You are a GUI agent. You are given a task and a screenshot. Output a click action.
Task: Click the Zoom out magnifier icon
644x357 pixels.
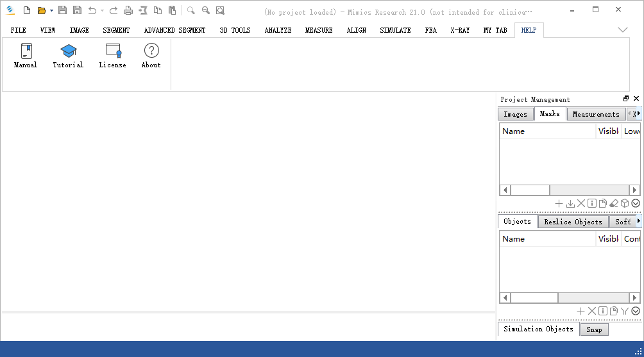(x=206, y=10)
